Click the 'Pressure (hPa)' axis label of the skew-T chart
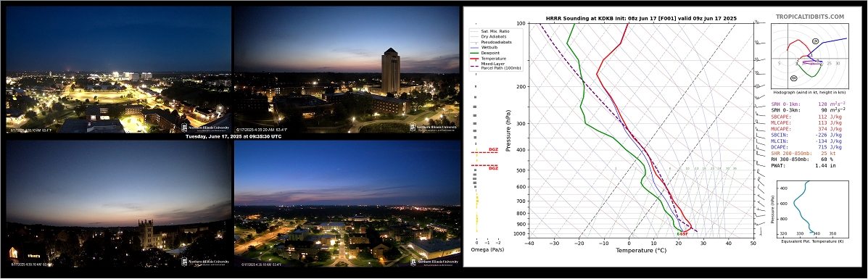Viewport: 868px width, 279px height. (508, 130)
